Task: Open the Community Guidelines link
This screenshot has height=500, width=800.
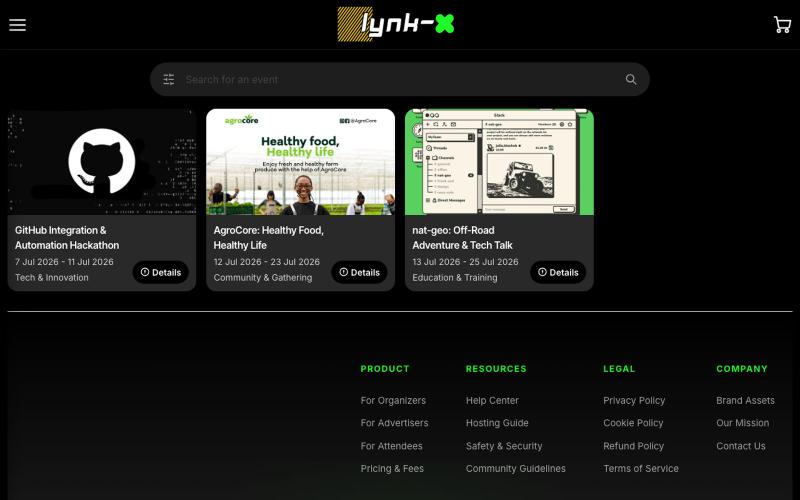Action: (x=515, y=468)
